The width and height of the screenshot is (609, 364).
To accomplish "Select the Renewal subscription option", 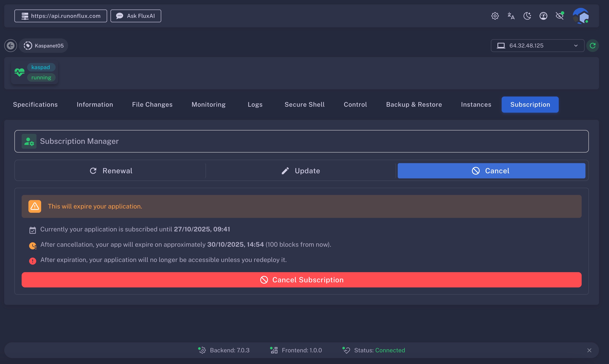I will [x=111, y=171].
